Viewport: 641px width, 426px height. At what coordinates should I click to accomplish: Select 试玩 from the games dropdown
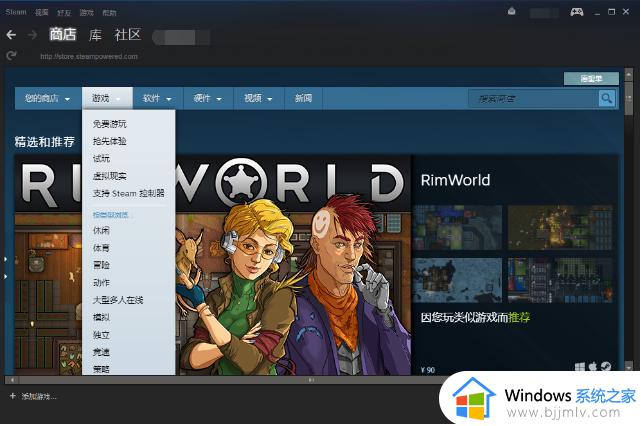coord(101,159)
